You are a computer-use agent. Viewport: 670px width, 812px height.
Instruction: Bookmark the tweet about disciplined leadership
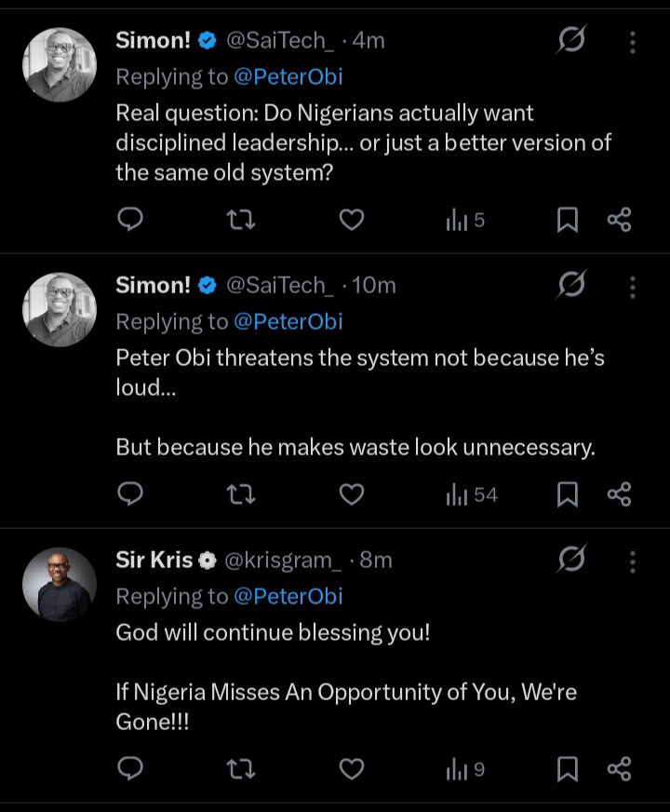click(x=567, y=220)
